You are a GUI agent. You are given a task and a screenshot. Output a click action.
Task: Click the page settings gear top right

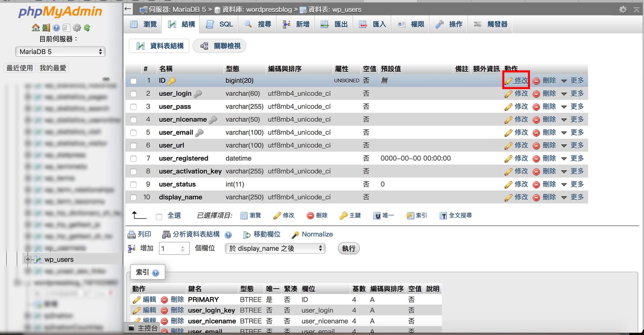623,10
